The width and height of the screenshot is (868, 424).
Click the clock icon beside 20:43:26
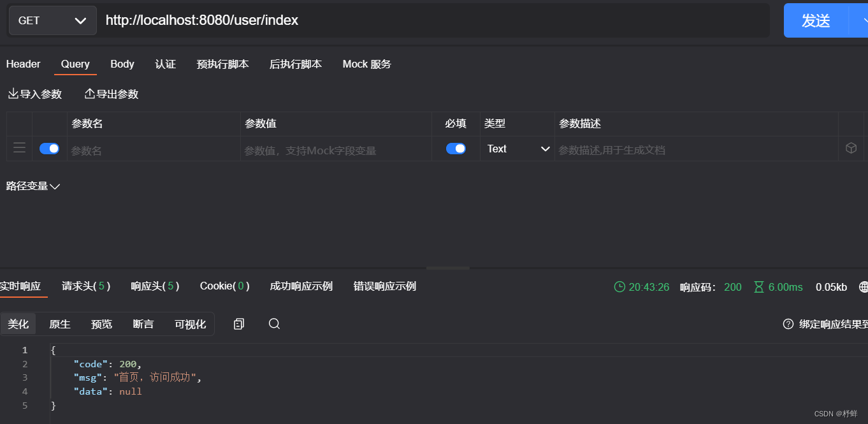[619, 287]
